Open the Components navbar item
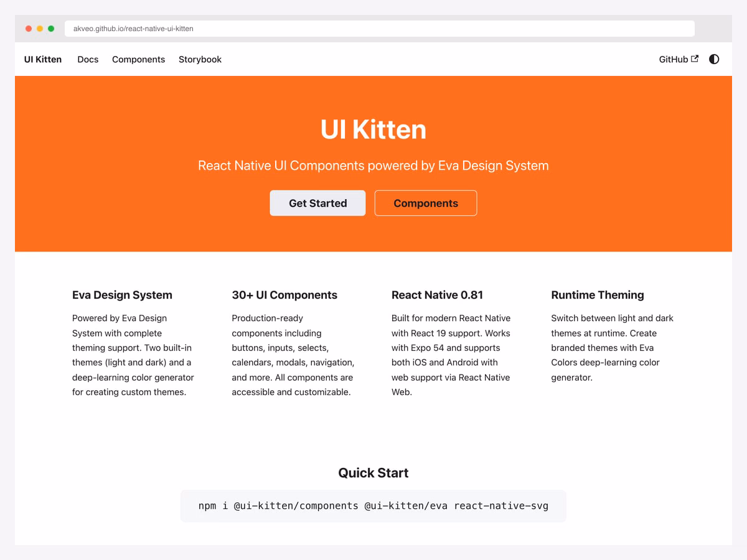747x560 pixels. 138,59
